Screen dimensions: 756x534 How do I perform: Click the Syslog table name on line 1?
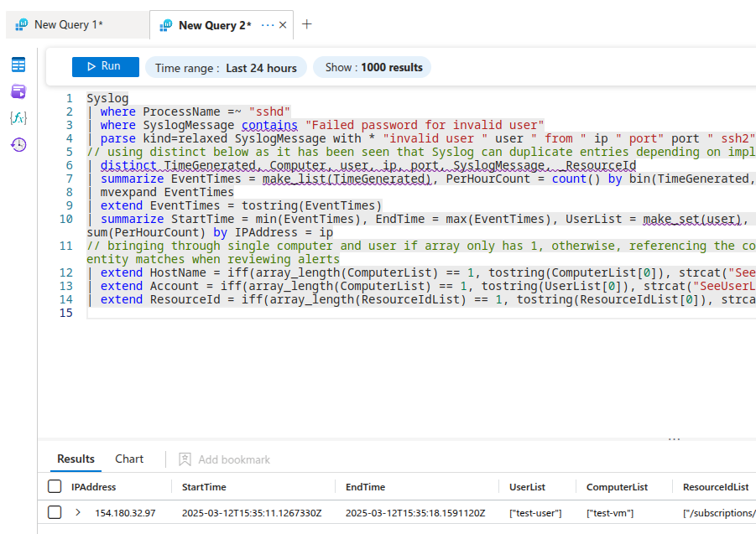pos(107,98)
